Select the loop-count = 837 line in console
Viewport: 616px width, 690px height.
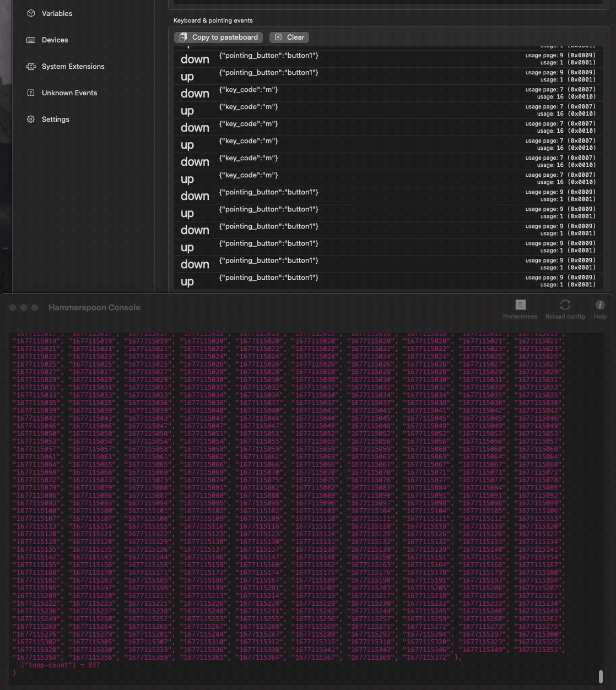(58, 665)
